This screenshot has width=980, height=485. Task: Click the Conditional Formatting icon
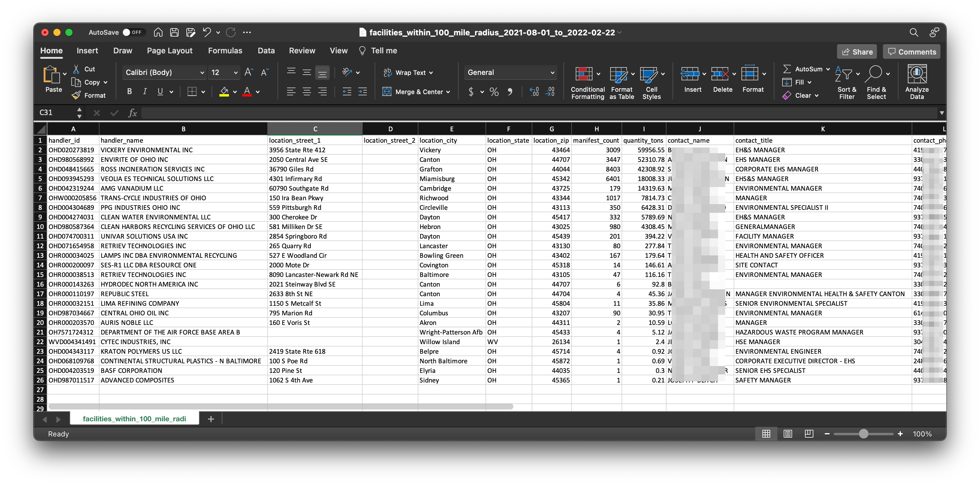click(584, 74)
